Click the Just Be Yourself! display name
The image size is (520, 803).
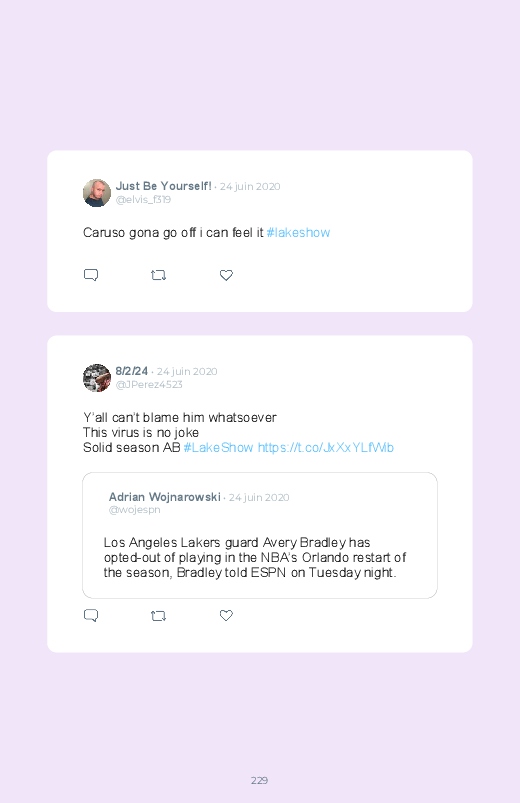[x=163, y=186]
